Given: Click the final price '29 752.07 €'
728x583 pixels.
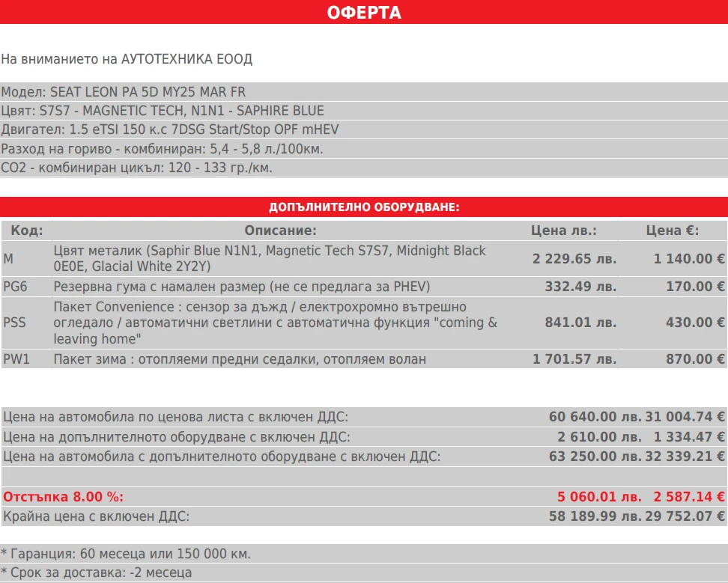Looking at the screenshot, I should pyautogui.click(x=685, y=516).
